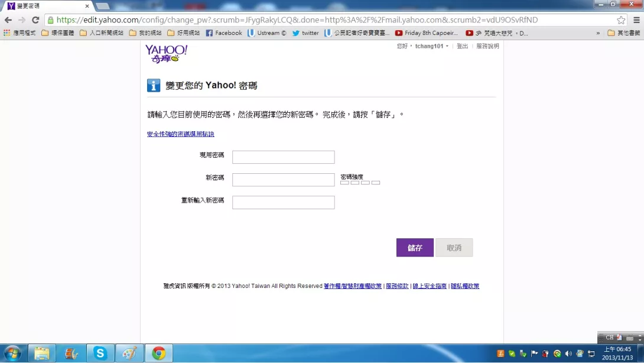This screenshot has width=644, height=363.
Task: Click the Yahoo! Kimo logo
Action: click(x=167, y=54)
